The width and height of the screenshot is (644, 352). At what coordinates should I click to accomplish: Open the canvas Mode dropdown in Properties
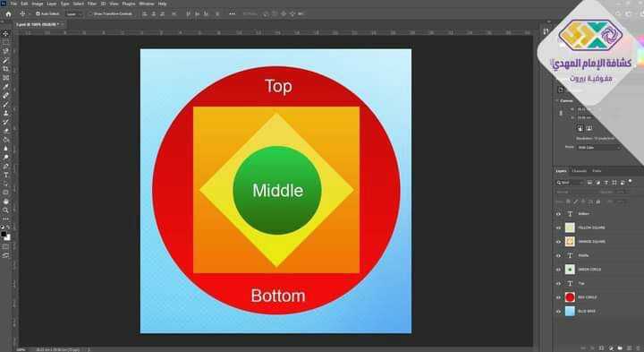coord(598,147)
